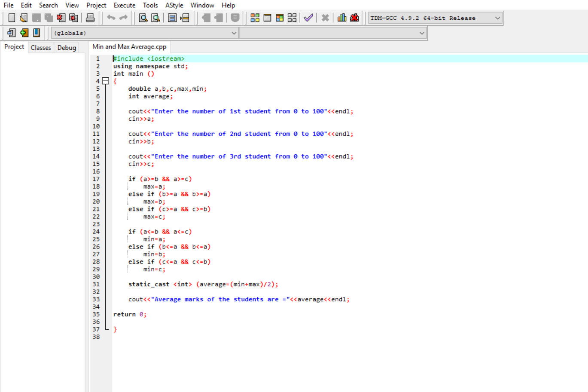Expand the empty members dropdown beside globals
Image resolution: width=588 pixels, height=392 pixels.
point(333,33)
